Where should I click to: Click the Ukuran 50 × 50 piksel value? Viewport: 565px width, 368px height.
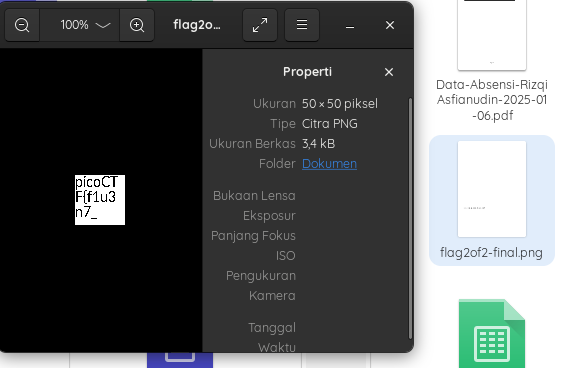pos(340,104)
